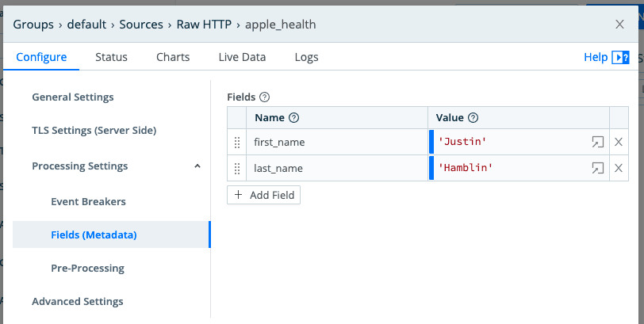Click the Add Field button
The image size is (644, 324).
pyautogui.click(x=263, y=195)
